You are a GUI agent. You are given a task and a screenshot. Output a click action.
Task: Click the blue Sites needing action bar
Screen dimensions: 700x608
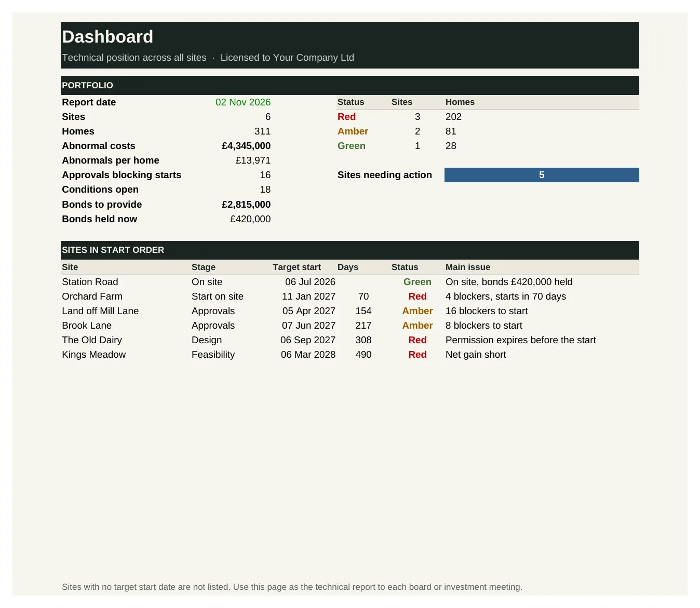[542, 175]
